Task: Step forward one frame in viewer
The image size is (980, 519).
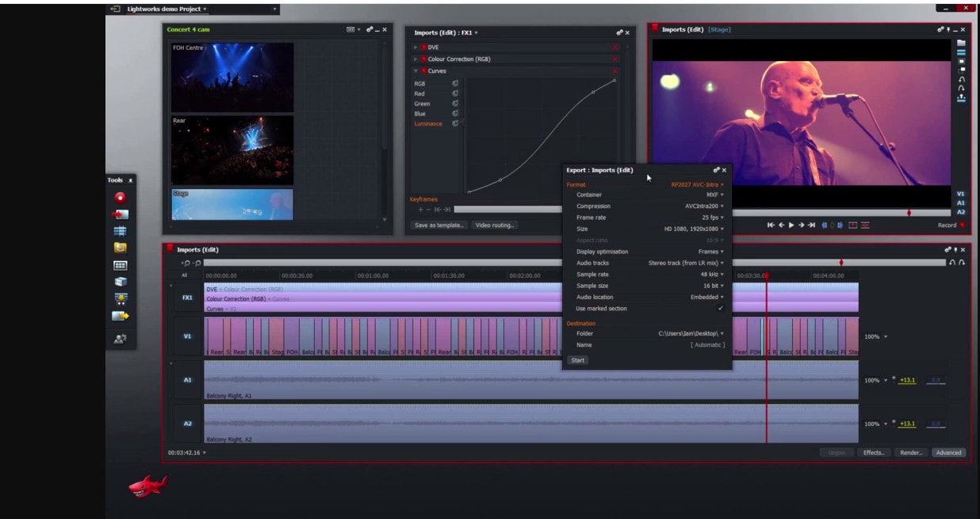Action: click(801, 225)
